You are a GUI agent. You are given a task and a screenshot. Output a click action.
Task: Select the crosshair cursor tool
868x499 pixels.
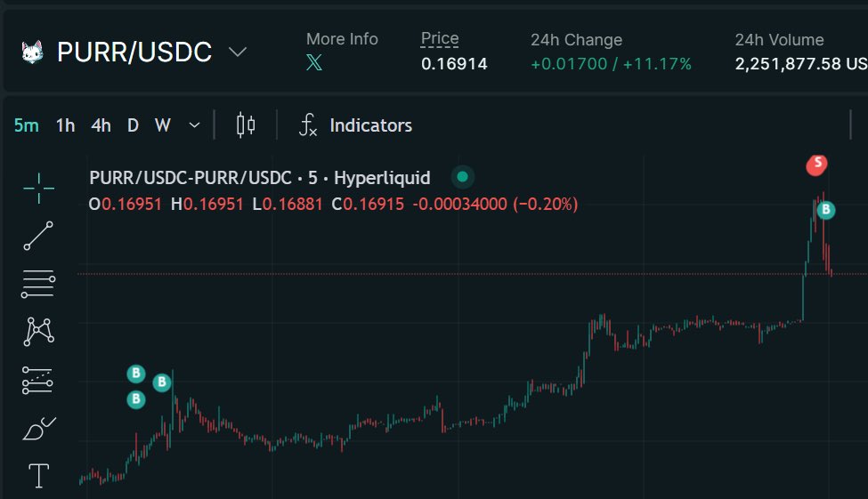tap(39, 188)
